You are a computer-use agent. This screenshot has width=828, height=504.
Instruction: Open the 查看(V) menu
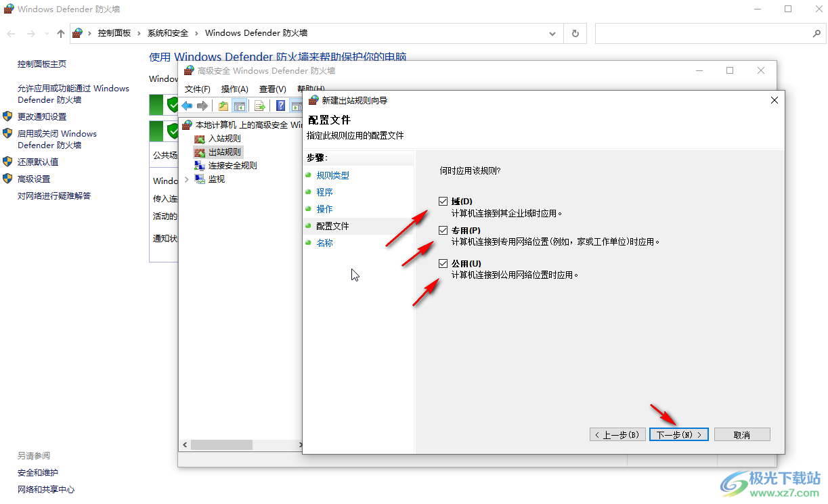tap(273, 89)
